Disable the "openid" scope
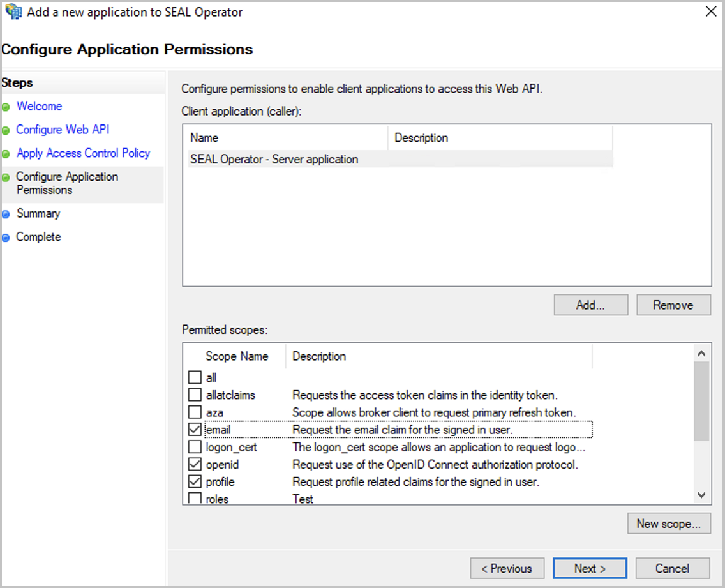The width and height of the screenshot is (725, 588). 195,464
